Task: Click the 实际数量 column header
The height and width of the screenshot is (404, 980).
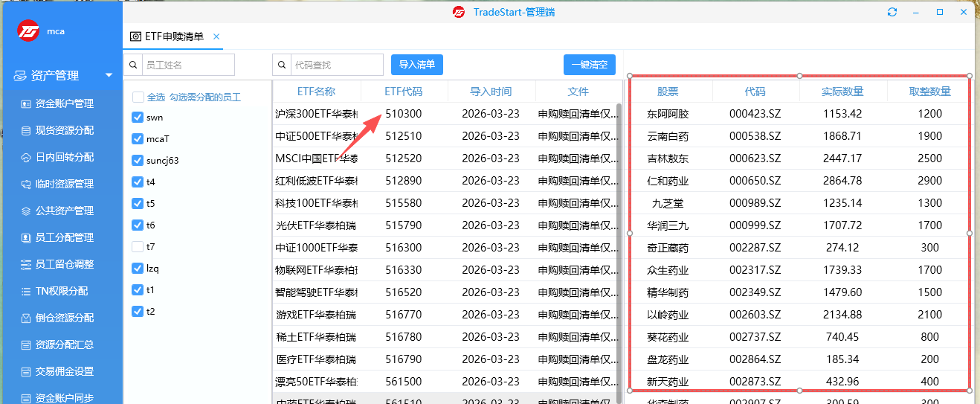Action: (x=843, y=92)
